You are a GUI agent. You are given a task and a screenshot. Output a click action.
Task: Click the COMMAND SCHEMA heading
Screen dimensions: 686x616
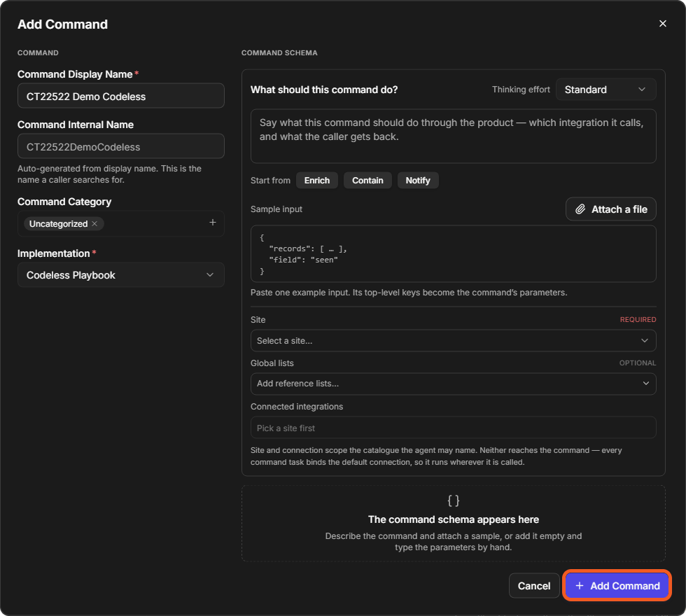tap(279, 53)
